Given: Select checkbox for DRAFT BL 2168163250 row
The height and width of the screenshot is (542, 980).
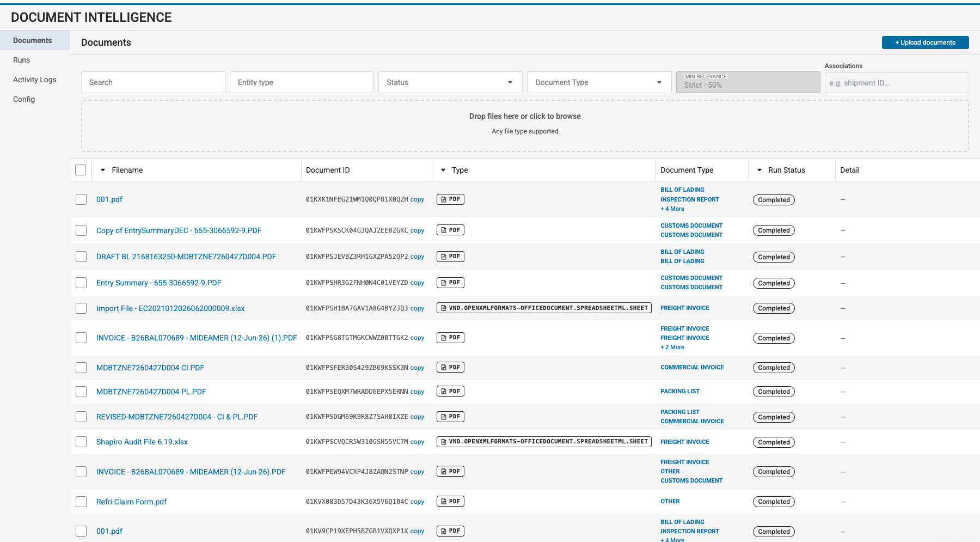Looking at the screenshot, I should (x=81, y=257).
